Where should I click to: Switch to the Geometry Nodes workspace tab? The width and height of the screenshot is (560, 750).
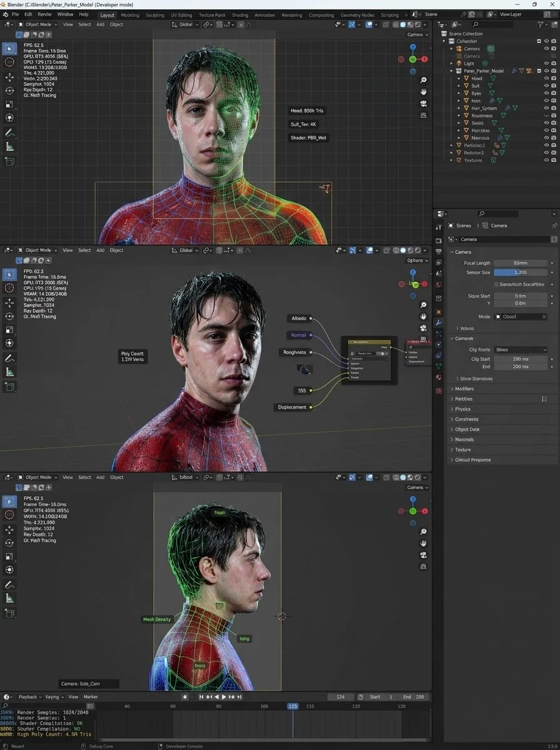click(x=359, y=15)
